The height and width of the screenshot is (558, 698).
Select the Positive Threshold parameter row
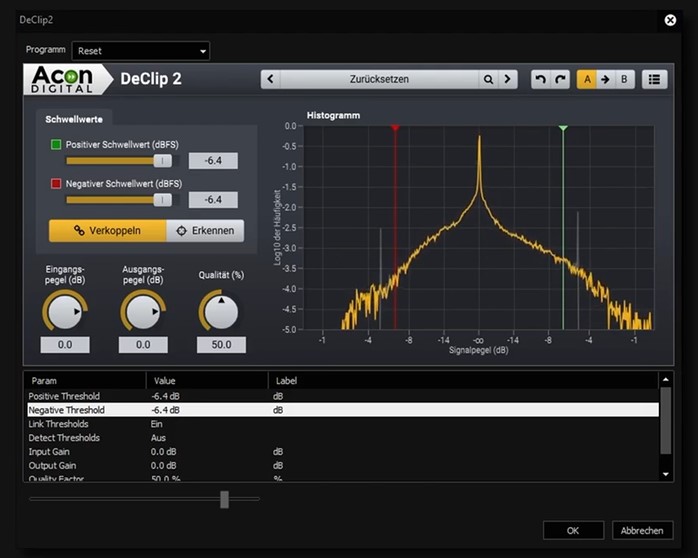coord(343,396)
